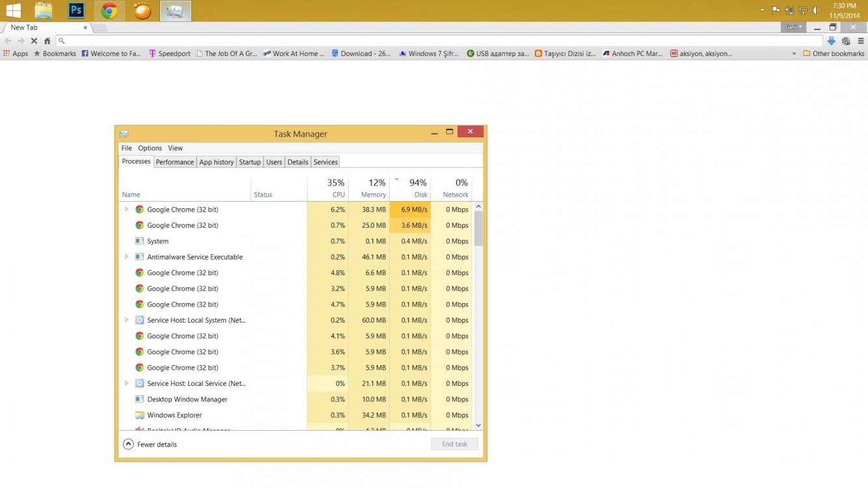Image resolution: width=868 pixels, height=488 pixels.
Task: Expand Service Host: Local System group
Action: tap(126, 320)
